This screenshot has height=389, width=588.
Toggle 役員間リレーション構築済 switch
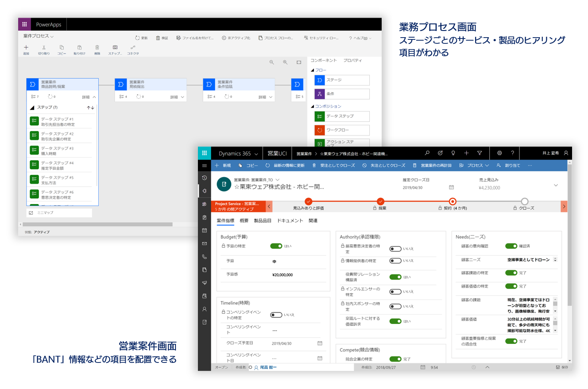[x=395, y=277]
